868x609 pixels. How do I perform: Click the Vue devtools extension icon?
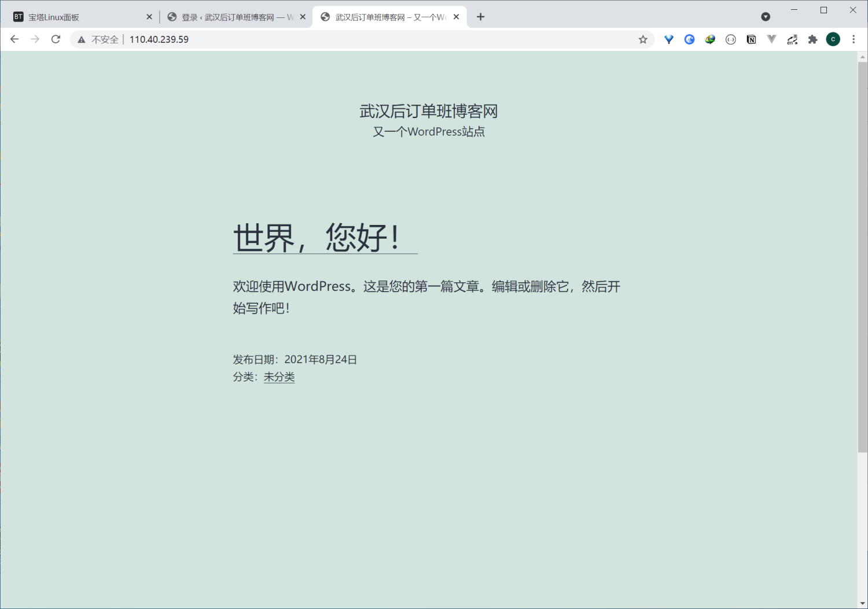click(x=772, y=39)
